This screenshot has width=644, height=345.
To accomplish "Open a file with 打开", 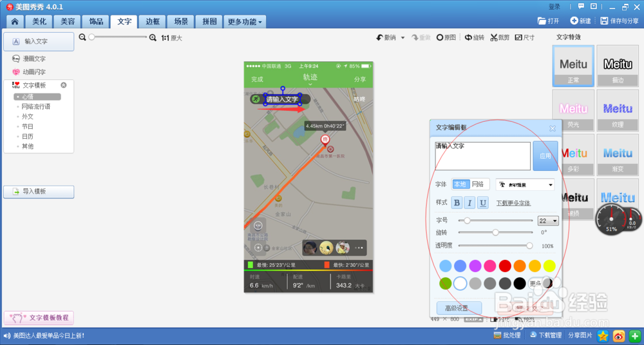I will 548,21.
